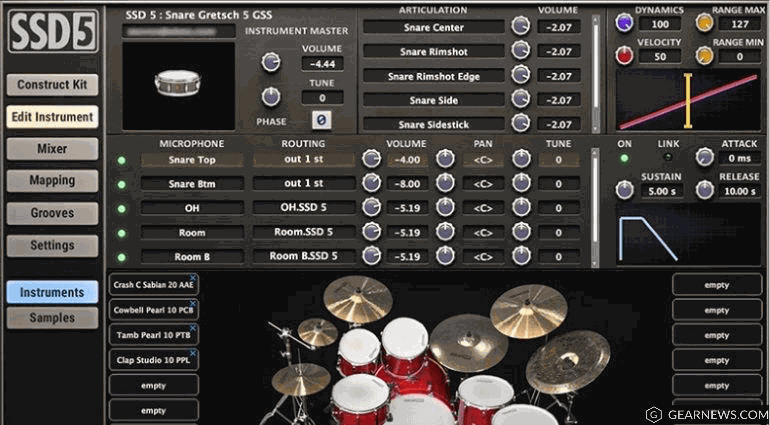The height and width of the screenshot is (425, 770).
Task: Click the yellow velocity curve marker
Action: (x=688, y=100)
